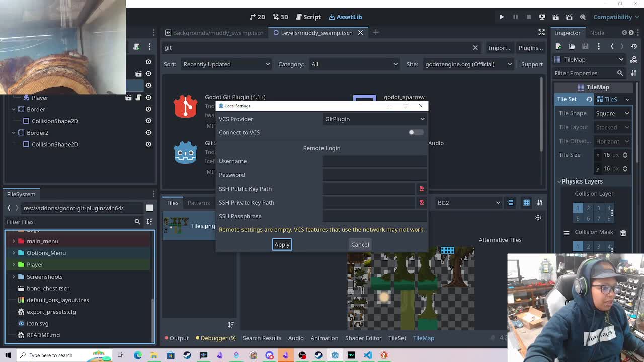
Task: Collapse the Physics Layers section
Action: pos(559,182)
